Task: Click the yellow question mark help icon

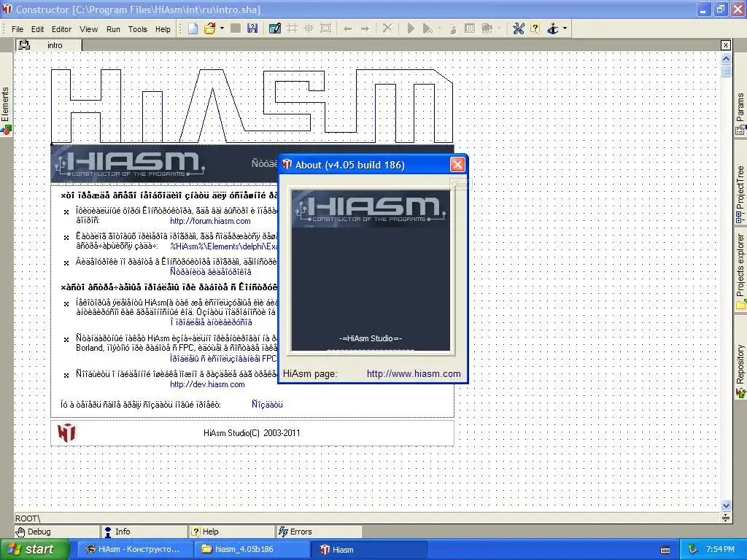Action: point(535,28)
